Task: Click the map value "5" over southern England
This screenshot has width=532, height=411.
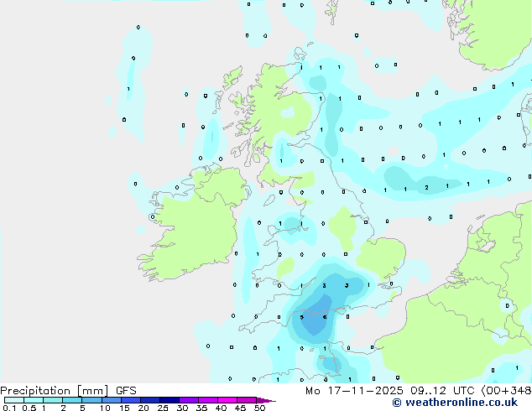Action: [x=301, y=317]
